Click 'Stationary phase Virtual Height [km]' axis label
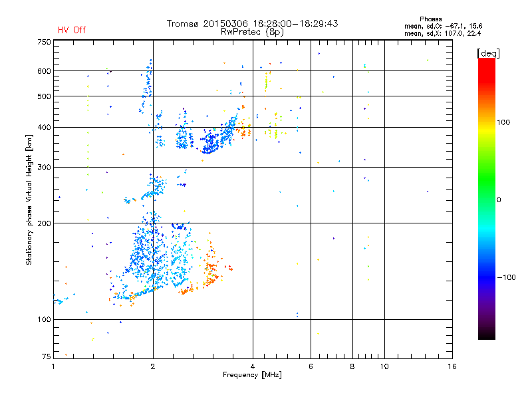Image resolution: width=532 pixels, height=399 pixels. pos(29,199)
